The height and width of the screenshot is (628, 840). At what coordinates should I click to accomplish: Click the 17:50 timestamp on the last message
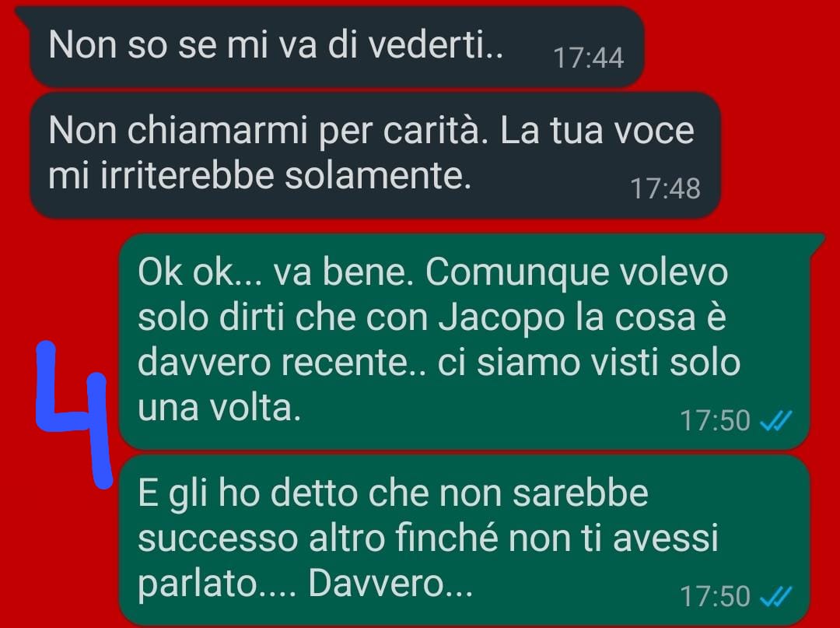pos(715,597)
